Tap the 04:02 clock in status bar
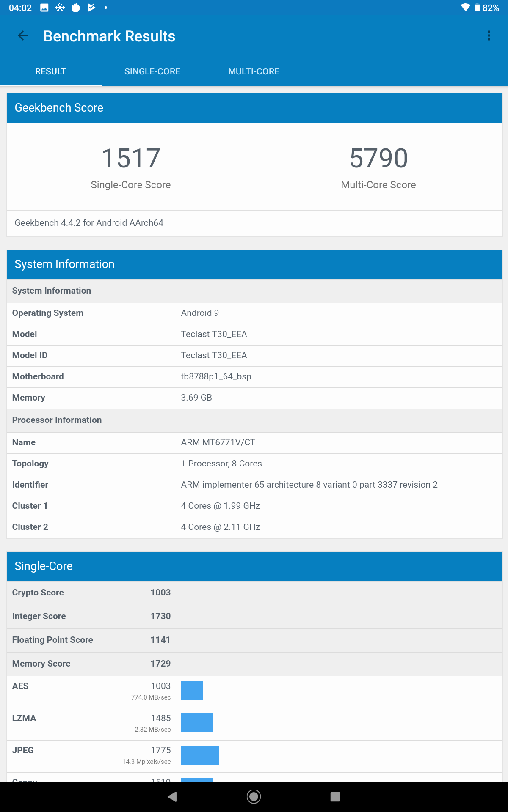Screen dimensions: 508x812 click(20, 8)
